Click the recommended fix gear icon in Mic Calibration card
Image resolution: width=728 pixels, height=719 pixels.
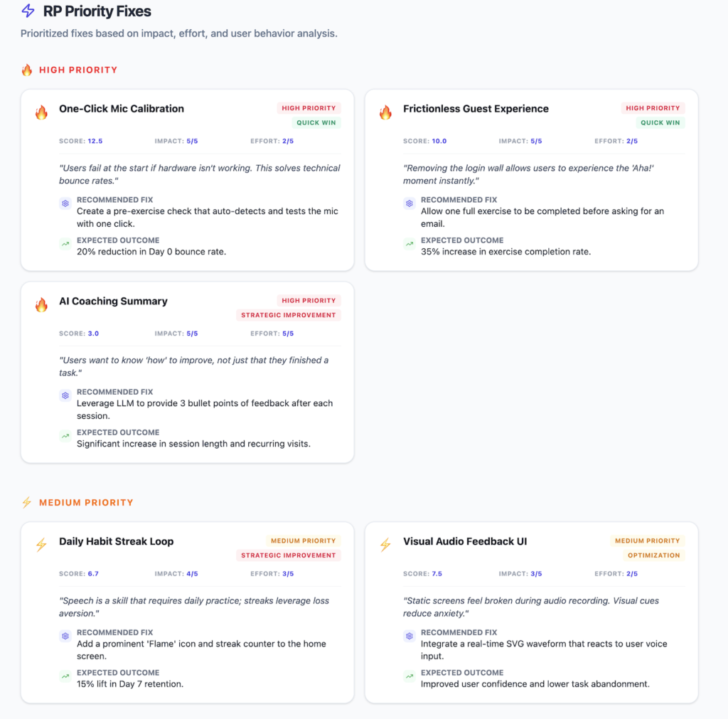coord(65,203)
